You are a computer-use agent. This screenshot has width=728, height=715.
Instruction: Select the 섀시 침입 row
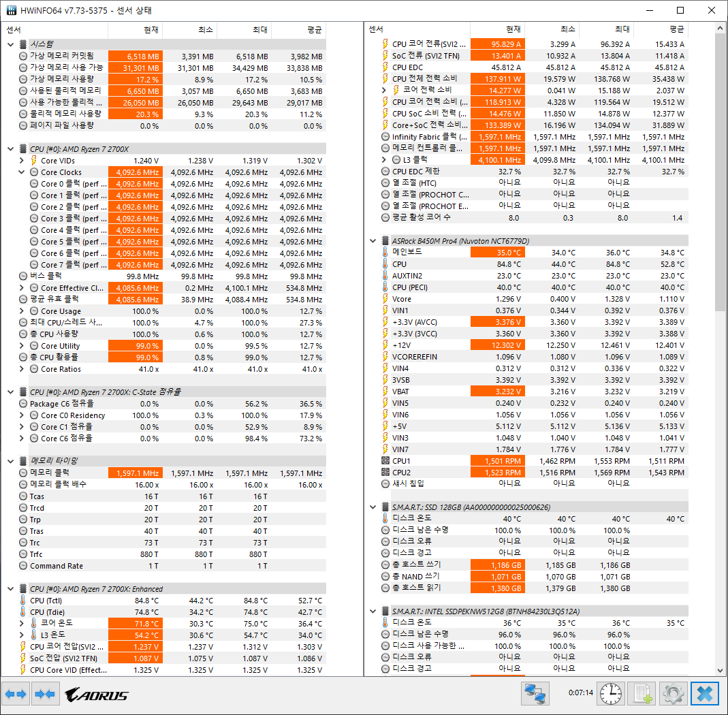(x=534, y=483)
